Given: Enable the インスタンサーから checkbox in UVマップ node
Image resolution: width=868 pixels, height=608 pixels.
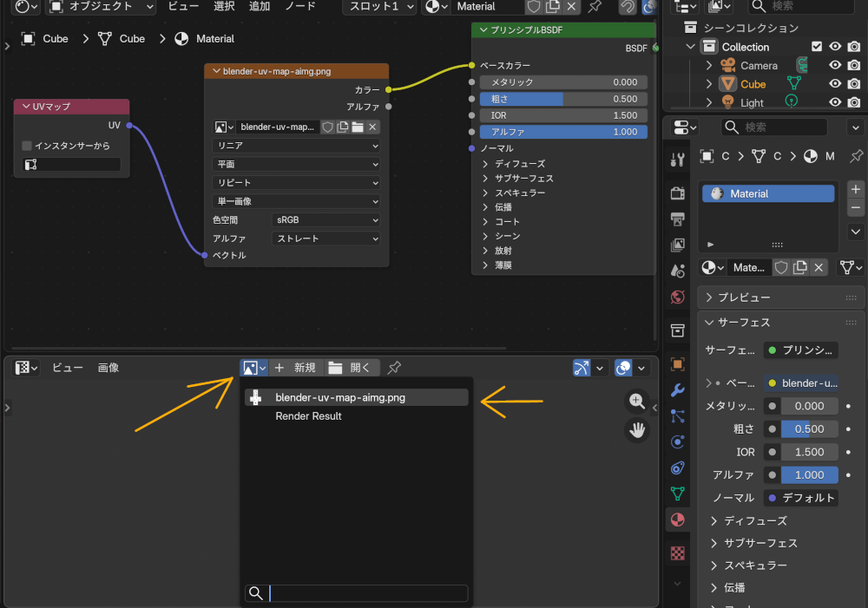Looking at the screenshot, I should [27, 145].
